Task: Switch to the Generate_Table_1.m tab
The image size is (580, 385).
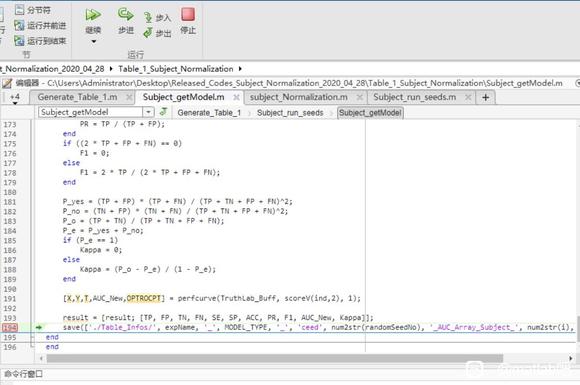Action: [x=77, y=97]
